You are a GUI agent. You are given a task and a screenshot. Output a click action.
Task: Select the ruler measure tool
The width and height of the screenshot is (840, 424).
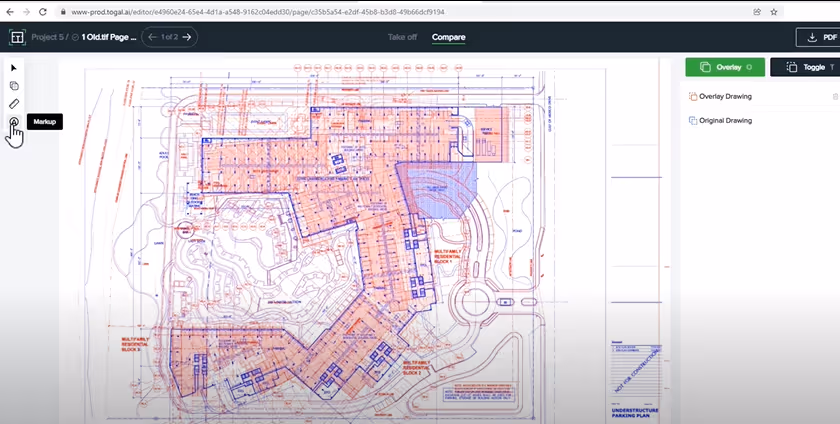tap(14, 104)
